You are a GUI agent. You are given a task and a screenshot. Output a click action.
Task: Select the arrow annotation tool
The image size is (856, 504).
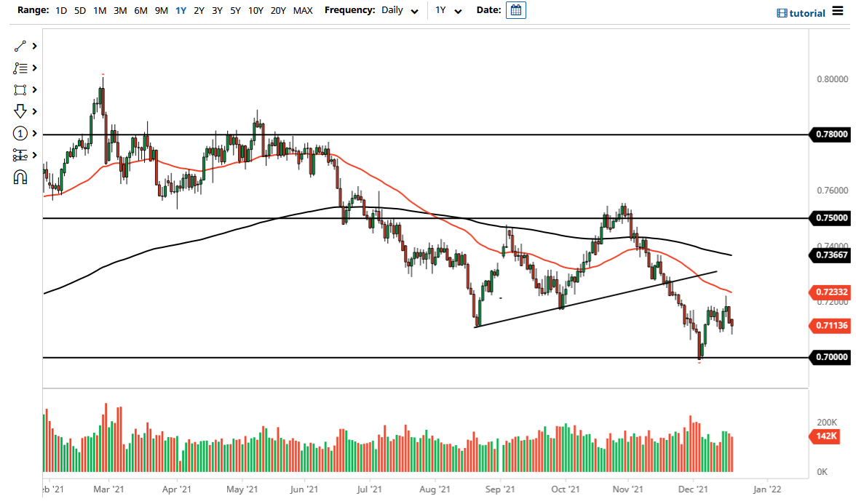coord(20,111)
